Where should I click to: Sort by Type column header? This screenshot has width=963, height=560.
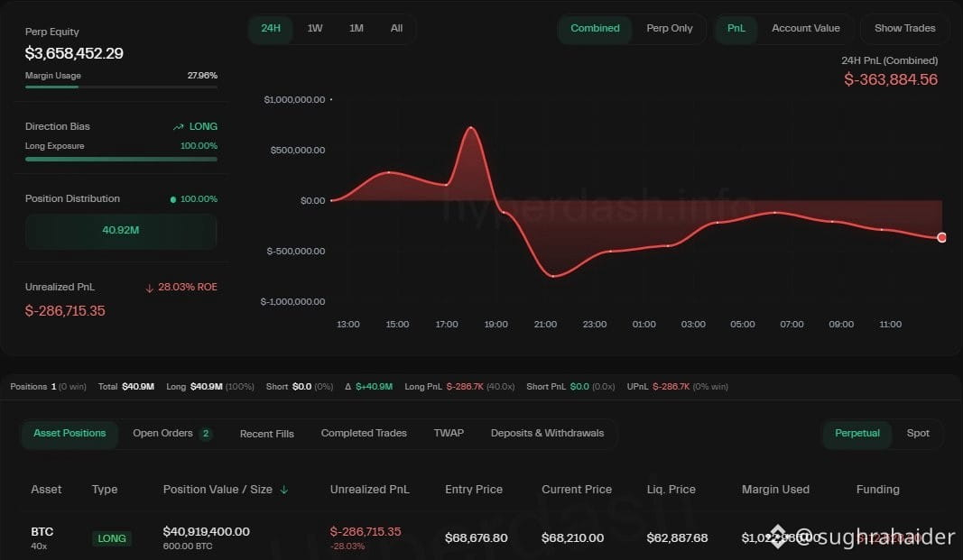click(x=105, y=490)
